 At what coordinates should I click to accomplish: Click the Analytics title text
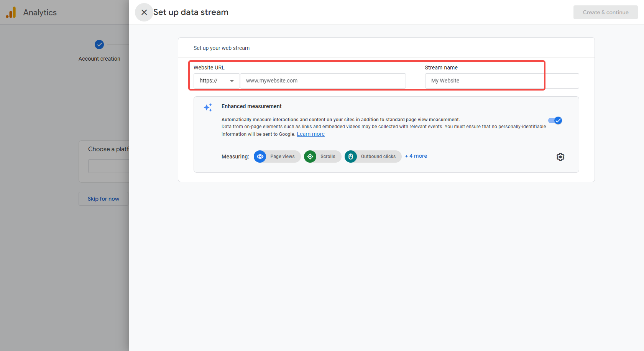pyautogui.click(x=40, y=13)
